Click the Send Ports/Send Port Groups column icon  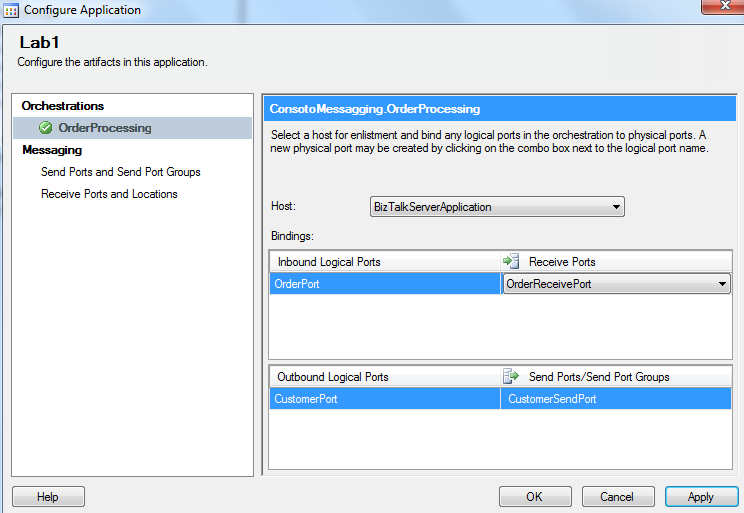511,377
